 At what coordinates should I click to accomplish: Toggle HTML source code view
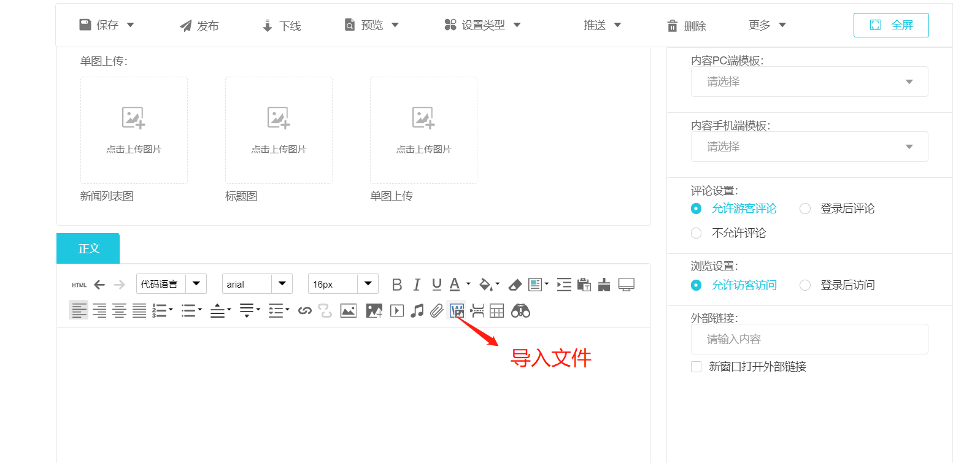point(79,285)
